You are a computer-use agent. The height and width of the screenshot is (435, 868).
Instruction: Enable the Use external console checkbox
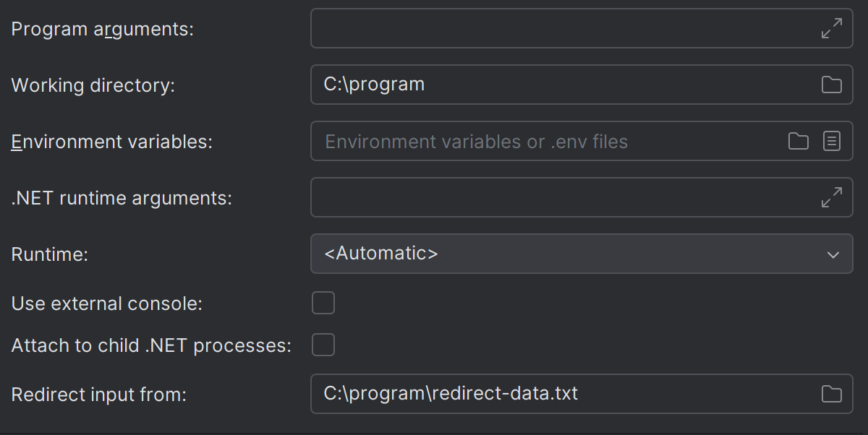(x=323, y=303)
